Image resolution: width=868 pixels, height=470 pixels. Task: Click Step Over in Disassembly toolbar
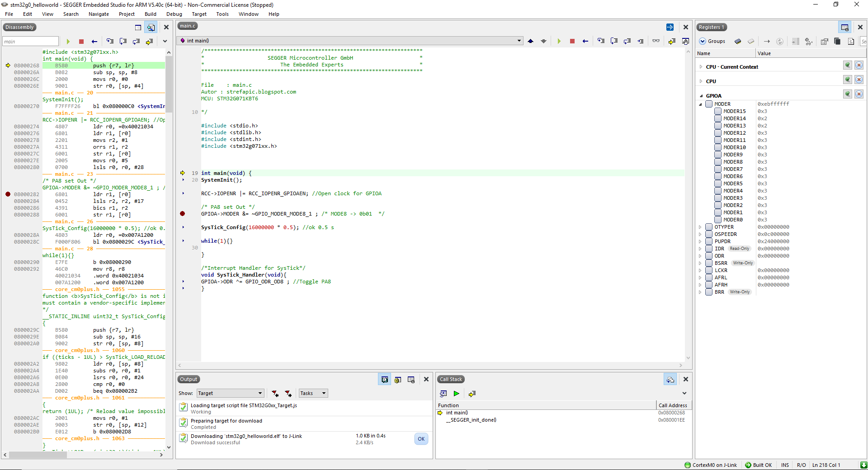pos(123,41)
